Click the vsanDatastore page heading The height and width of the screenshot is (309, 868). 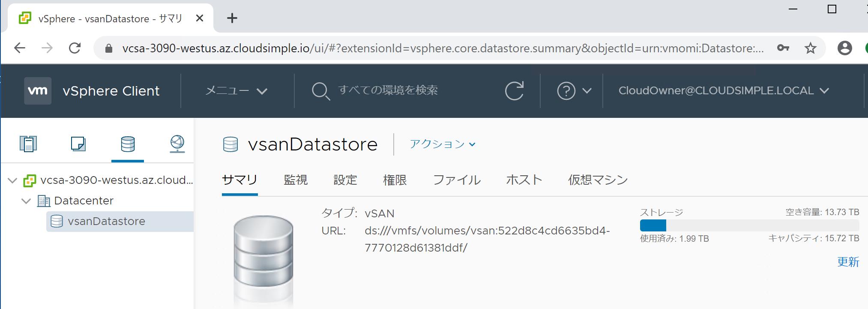click(x=313, y=144)
